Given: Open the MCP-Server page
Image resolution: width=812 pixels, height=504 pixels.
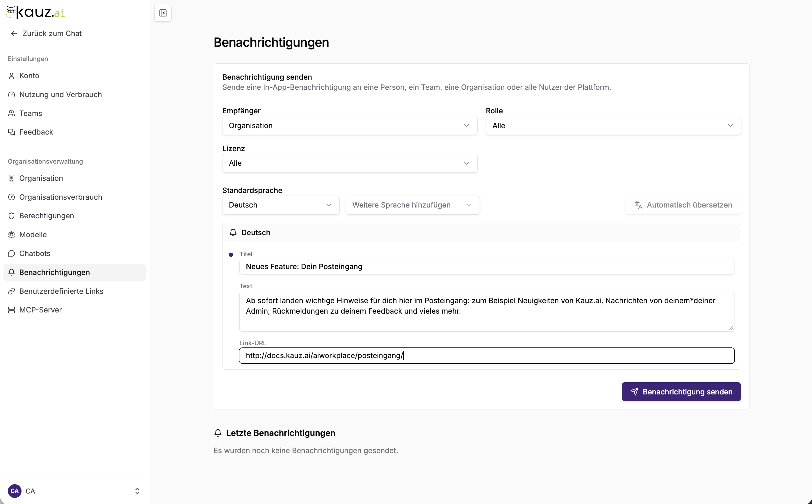Looking at the screenshot, I should coord(74,310).
